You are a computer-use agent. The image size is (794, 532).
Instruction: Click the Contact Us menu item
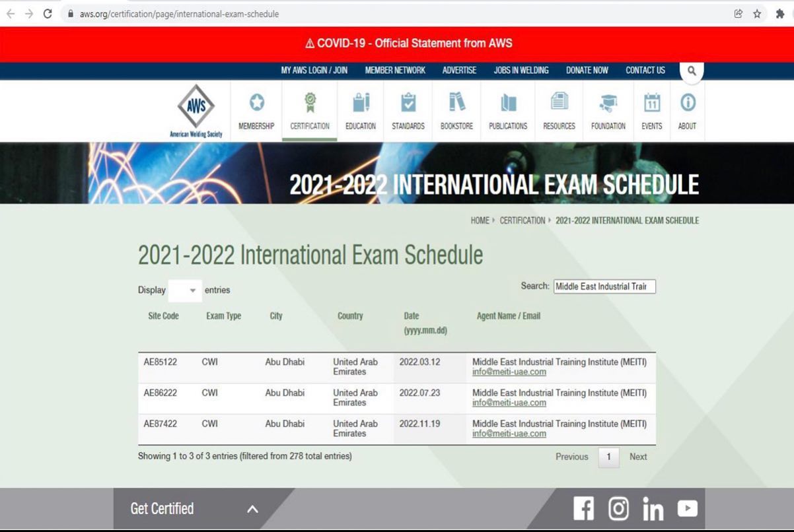point(645,71)
